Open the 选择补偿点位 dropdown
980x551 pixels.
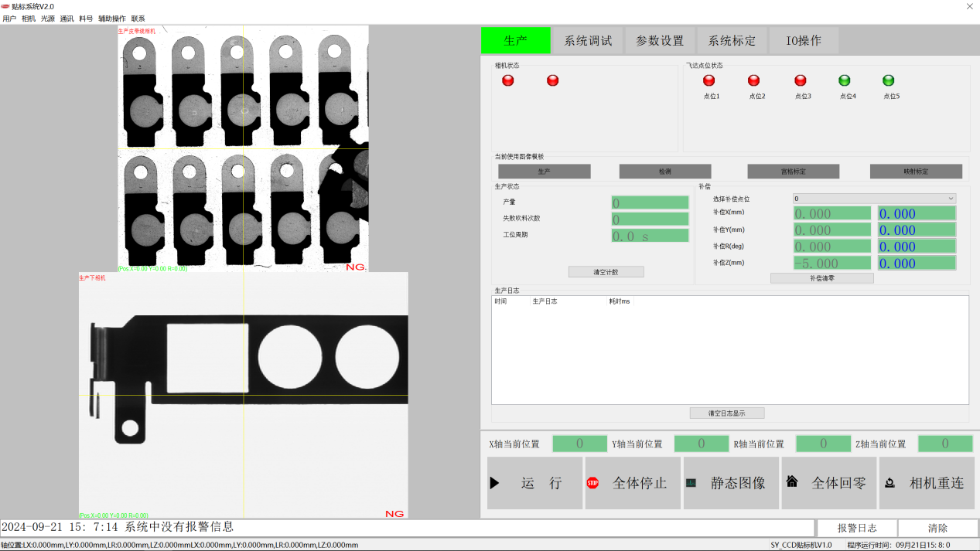874,199
